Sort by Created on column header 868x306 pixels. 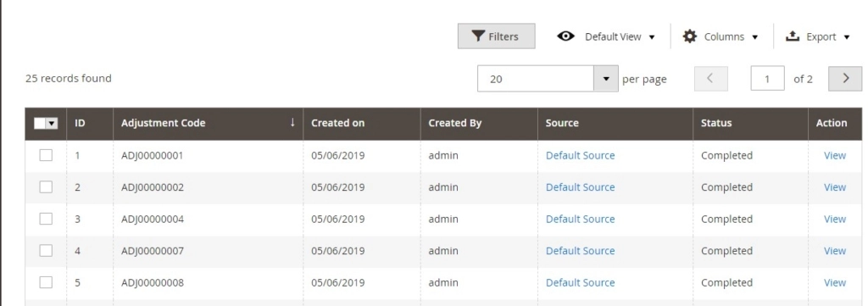click(361, 124)
